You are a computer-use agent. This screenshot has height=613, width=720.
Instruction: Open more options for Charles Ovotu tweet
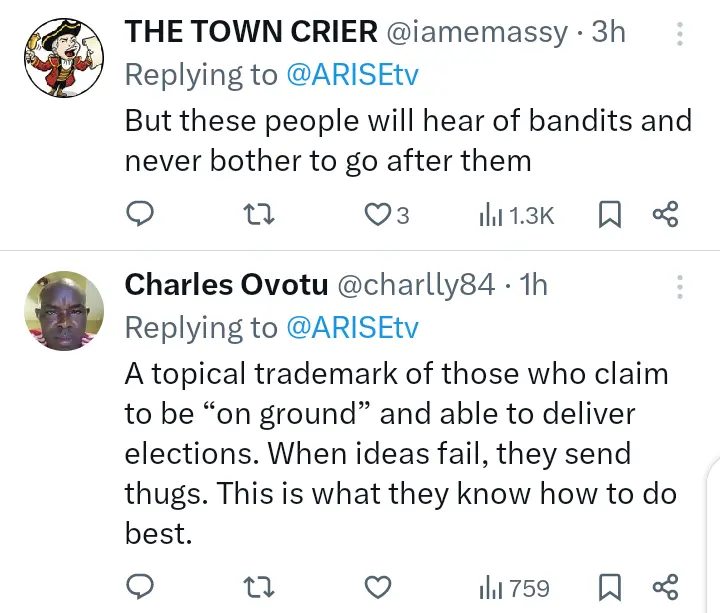point(680,287)
